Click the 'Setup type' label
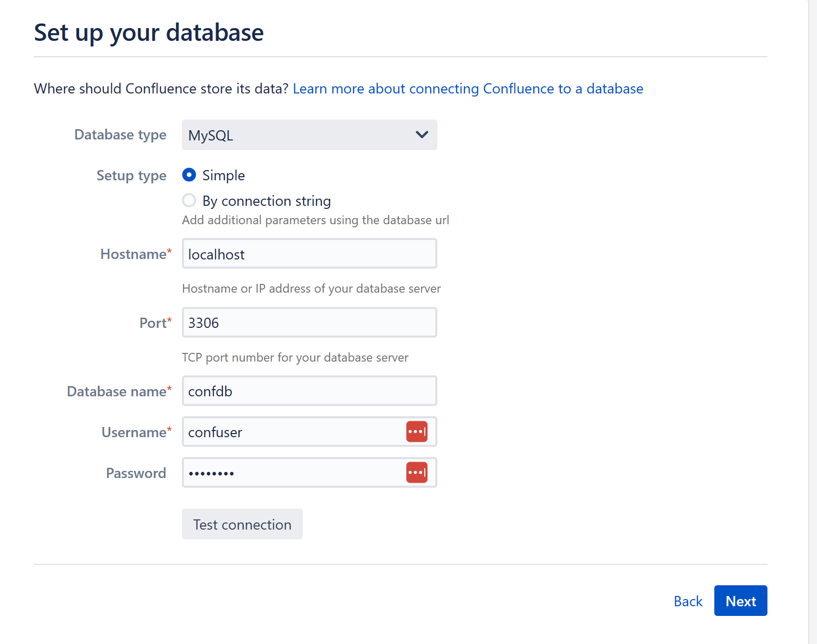Image resolution: width=817 pixels, height=644 pixels. (x=131, y=176)
